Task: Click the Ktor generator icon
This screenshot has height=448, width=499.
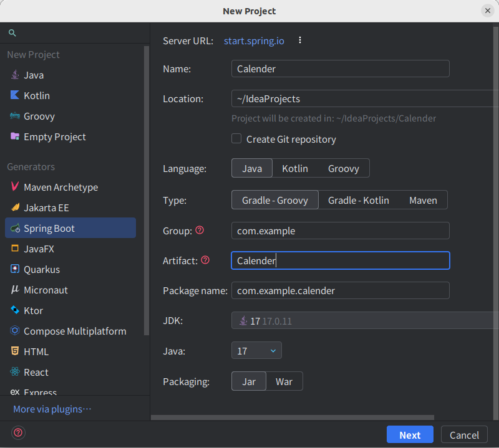Action: pyautogui.click(x=15, y=310)
